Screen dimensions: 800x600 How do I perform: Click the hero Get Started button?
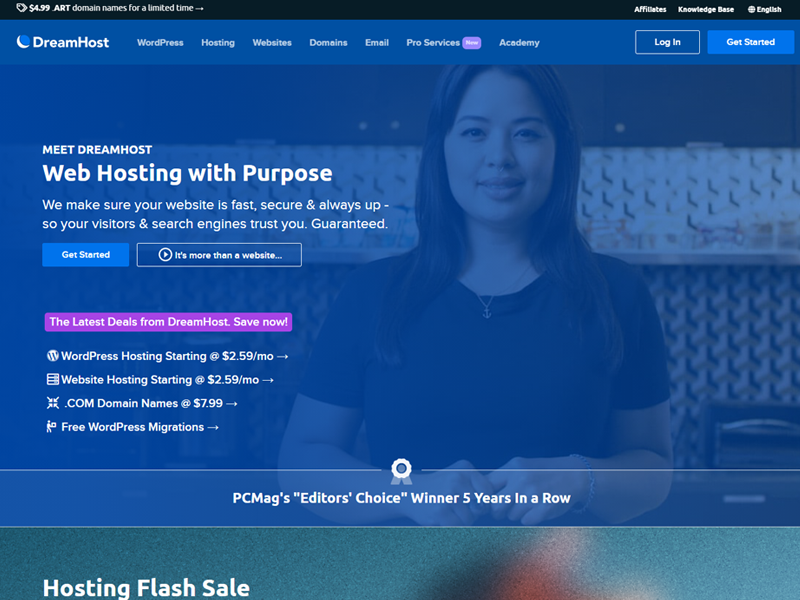click(x=86, y=255)
